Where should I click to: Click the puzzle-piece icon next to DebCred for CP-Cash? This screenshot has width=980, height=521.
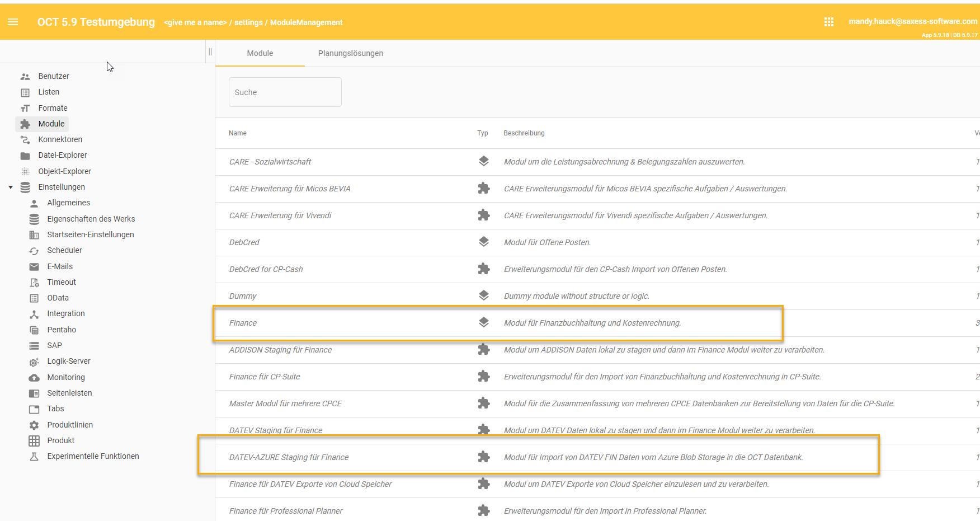pos(483,269)
